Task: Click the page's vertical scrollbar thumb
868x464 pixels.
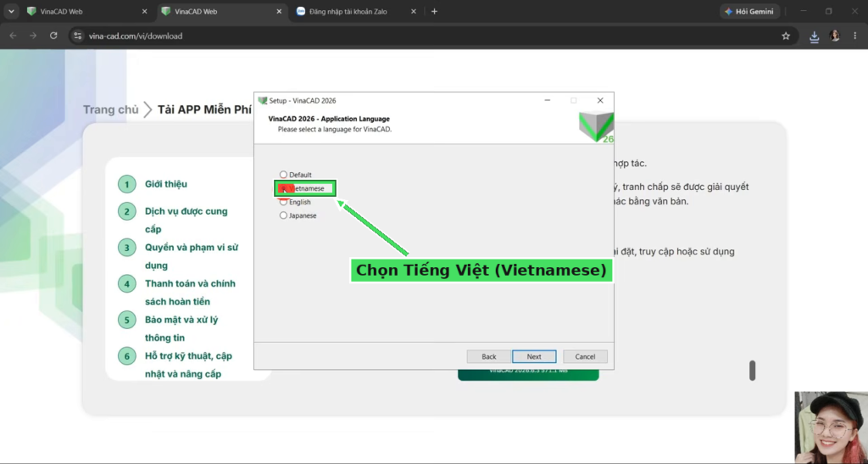Action: coord(753,371)
